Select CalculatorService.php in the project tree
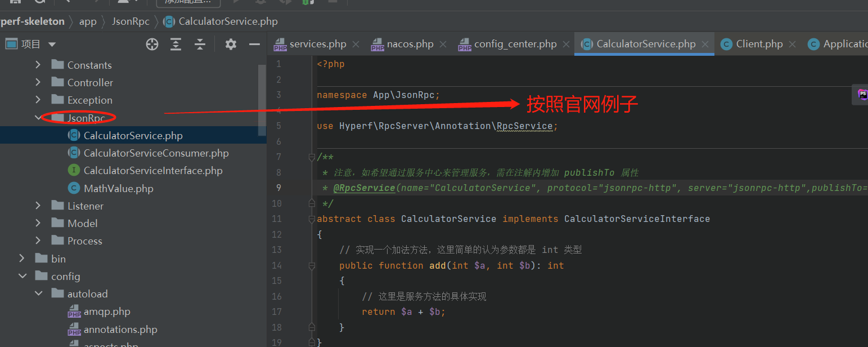868x347 pixels. 133,135
